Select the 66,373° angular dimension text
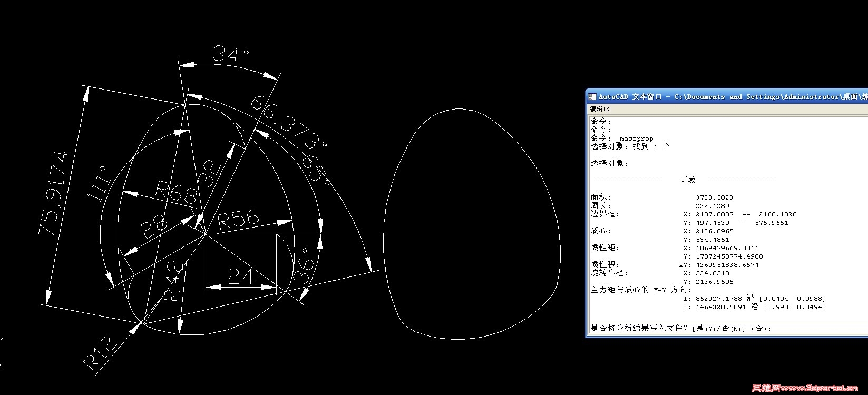 point(288,121)
